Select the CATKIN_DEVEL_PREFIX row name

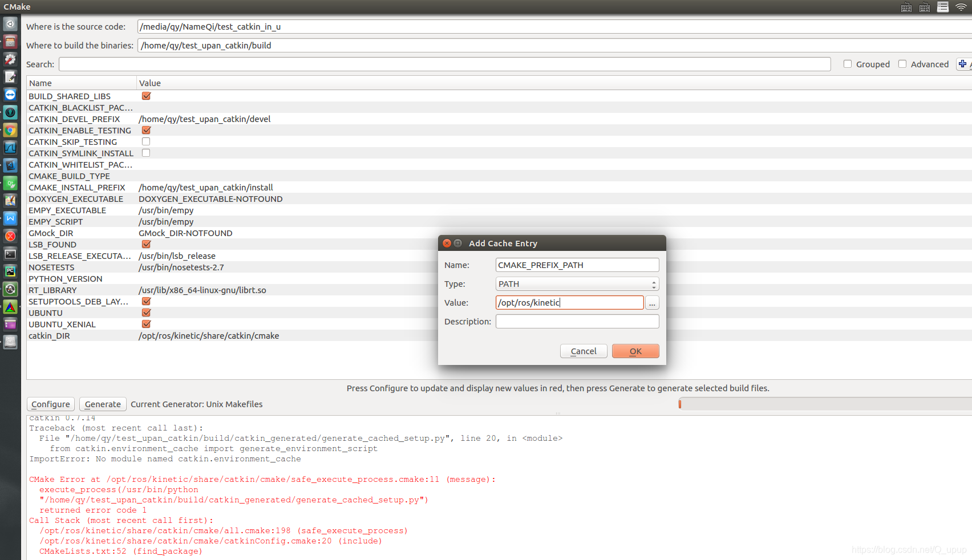click(x=74, y=119)
